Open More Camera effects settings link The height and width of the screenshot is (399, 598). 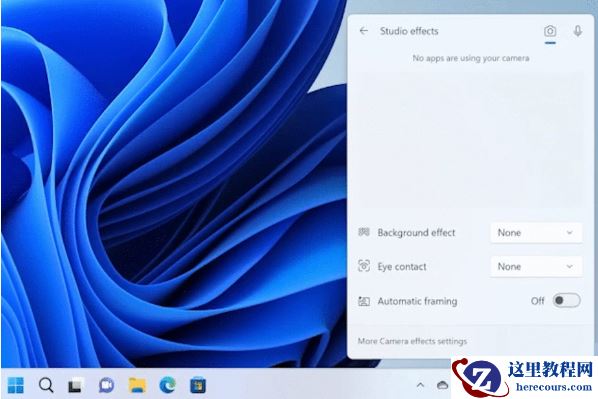tap(412, 341)
